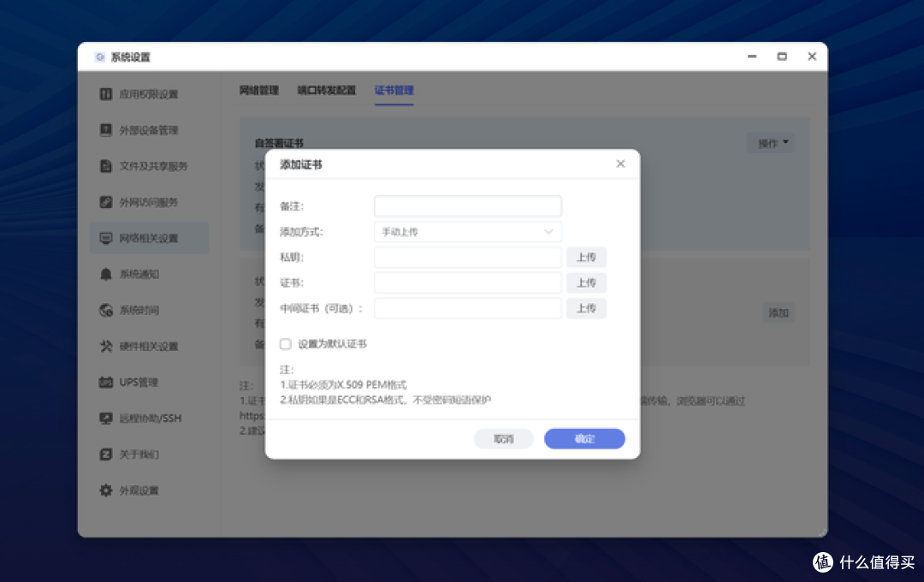This screenshot has width=924, height=582.
Task: Click the 远程协助/SSH icon
Action: (x=106, y=418)
